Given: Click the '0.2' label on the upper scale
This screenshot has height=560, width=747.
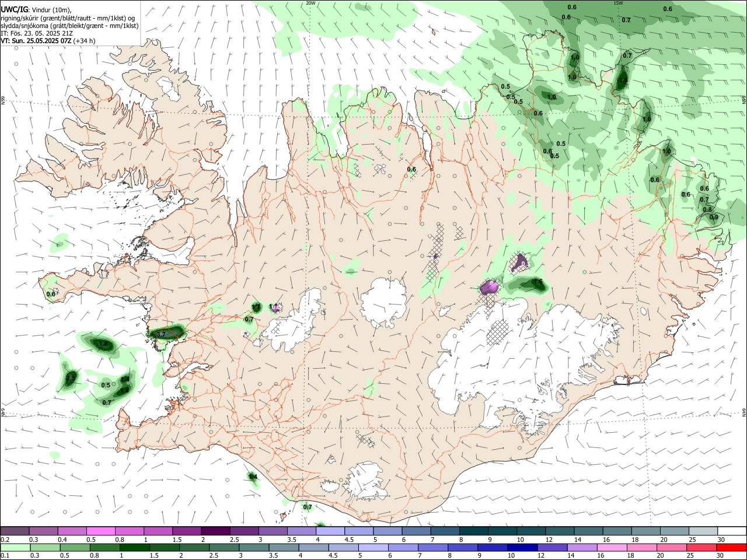Looking at the screenshot, I should coord(5,540).
